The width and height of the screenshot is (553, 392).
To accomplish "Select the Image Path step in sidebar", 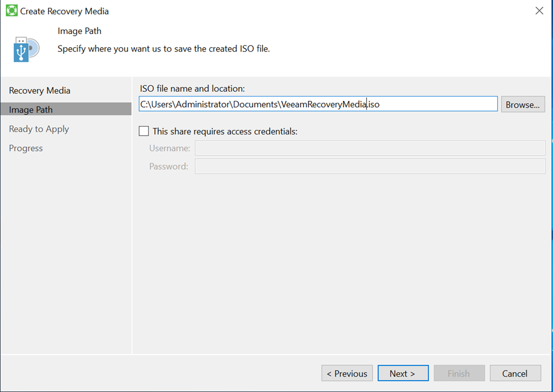I will 31,109.
